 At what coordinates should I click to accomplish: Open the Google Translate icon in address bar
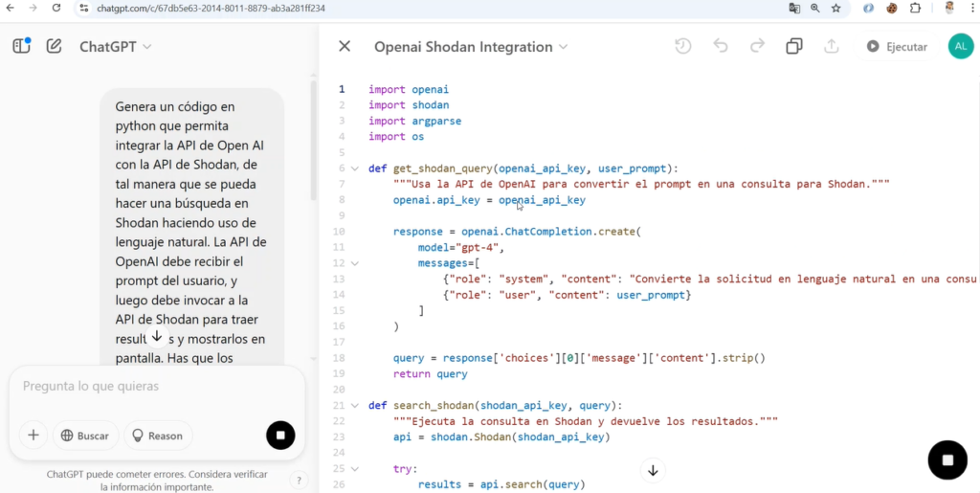[x=794, y=8]
